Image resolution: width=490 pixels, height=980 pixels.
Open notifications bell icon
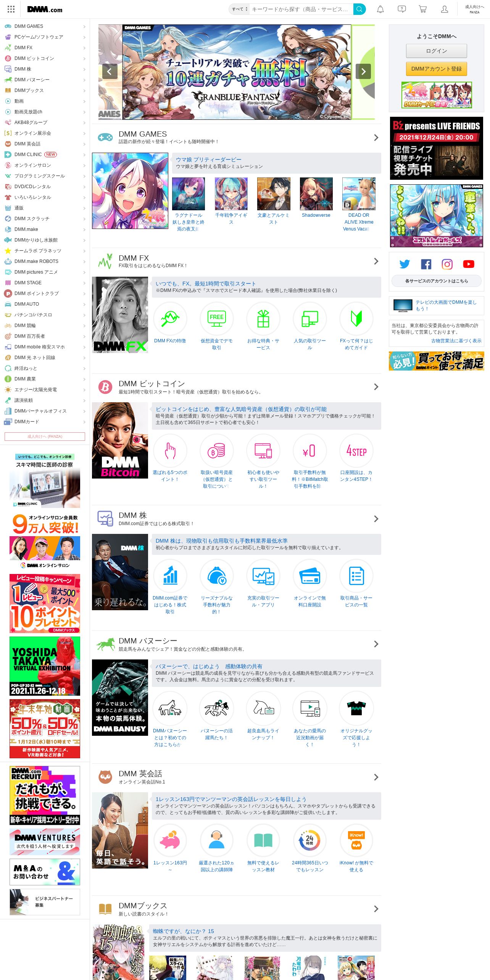point(380,9)
